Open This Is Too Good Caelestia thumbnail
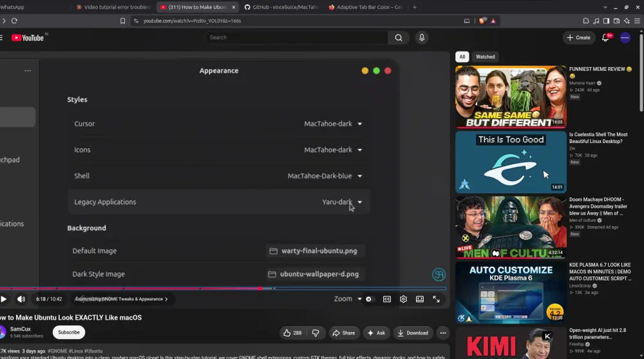This screenshot has width=644, height=359. point(511,162)
